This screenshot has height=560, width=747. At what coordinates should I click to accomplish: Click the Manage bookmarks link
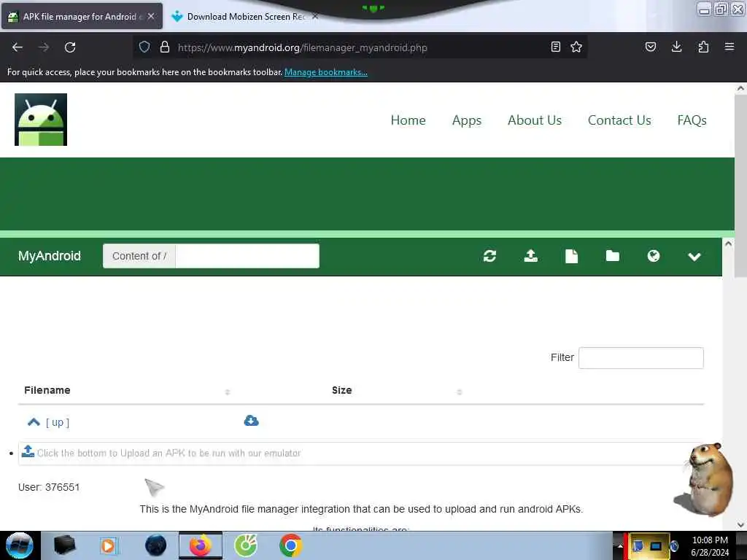[326, 72]
